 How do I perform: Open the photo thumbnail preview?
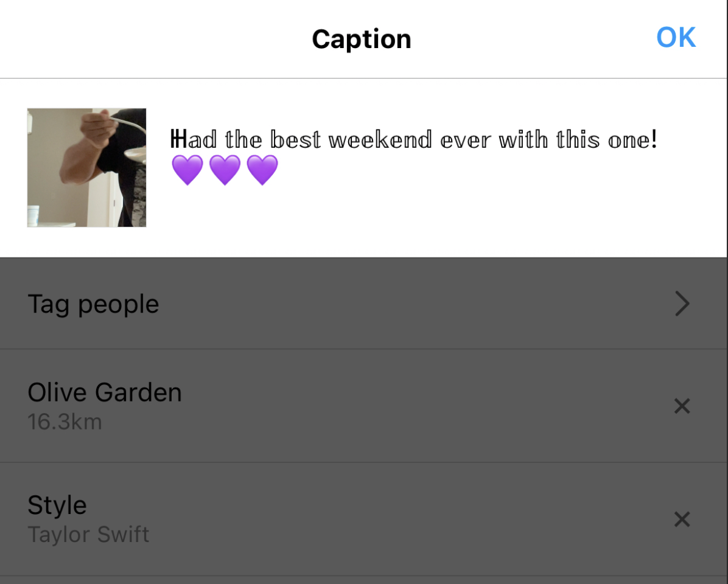pyautogui.click(x=86, y=167)
